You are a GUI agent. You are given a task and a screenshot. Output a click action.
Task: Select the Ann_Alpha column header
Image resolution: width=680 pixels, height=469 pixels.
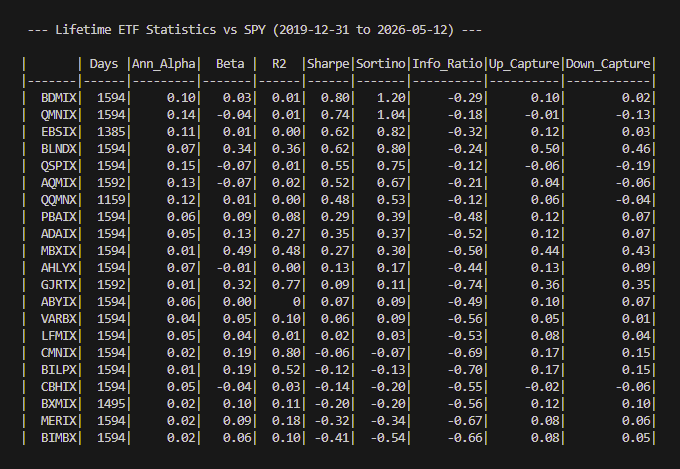[x=164, y=64]
